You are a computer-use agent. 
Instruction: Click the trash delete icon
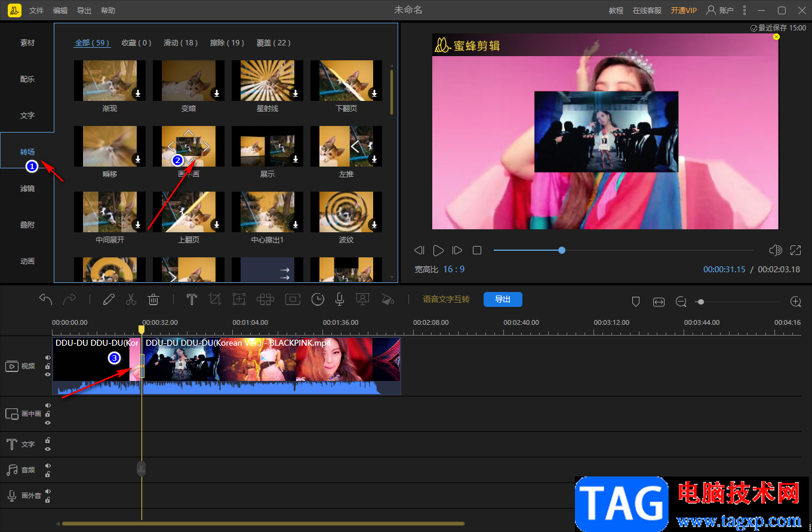coord(153,299)
